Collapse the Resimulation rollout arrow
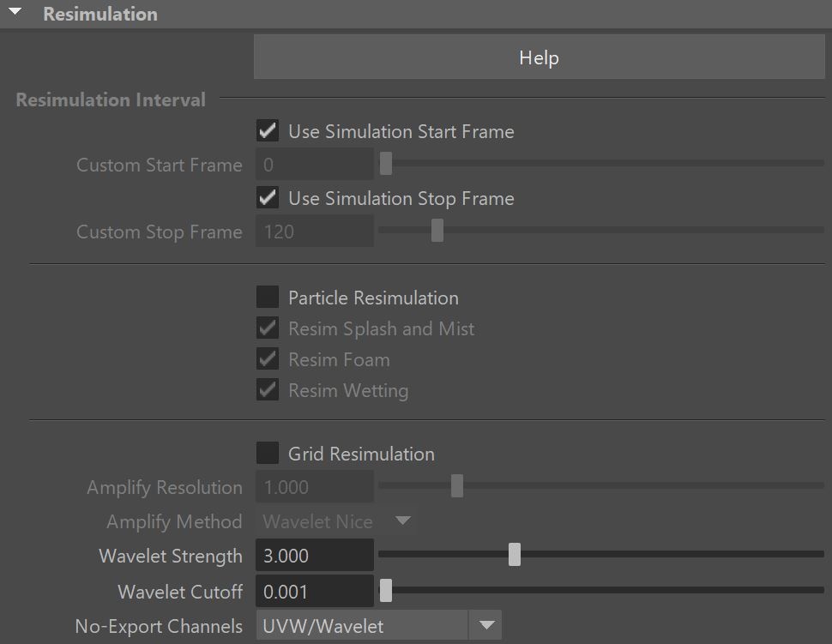Viewport: 832px width, 644px height. pos(15,12)
